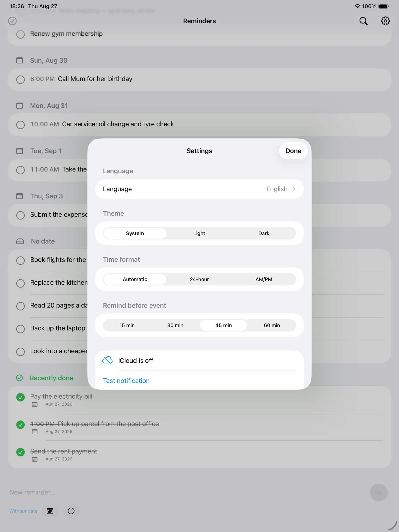Focus the New reminder input field
Viewport: 399px width, 532px height.
pos(187,492)
